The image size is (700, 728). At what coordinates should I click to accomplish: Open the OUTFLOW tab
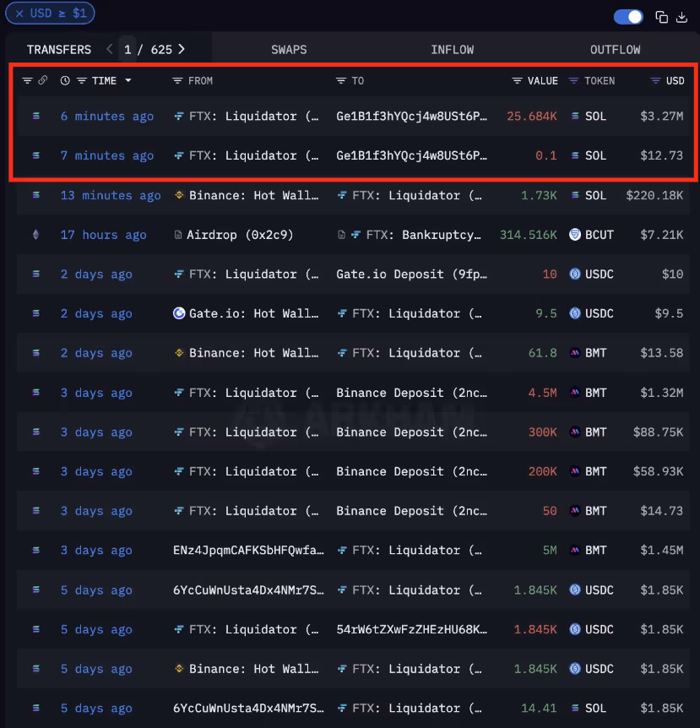[615, 49]
